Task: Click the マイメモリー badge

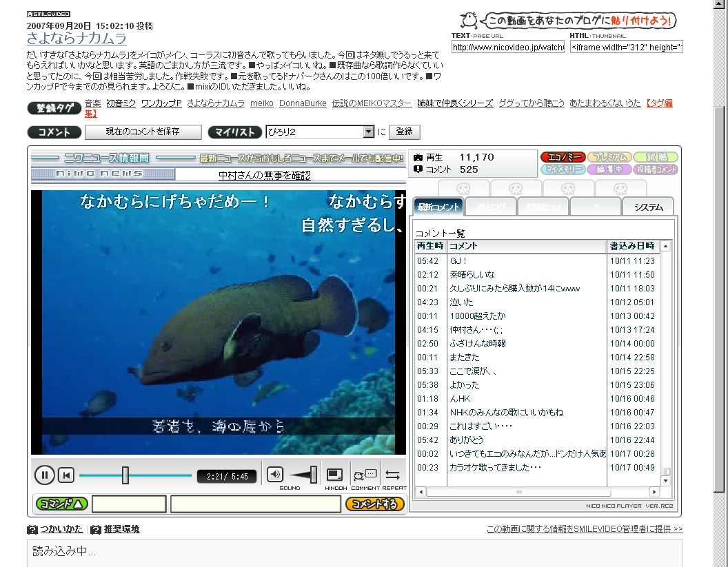Action: [563, 169]
